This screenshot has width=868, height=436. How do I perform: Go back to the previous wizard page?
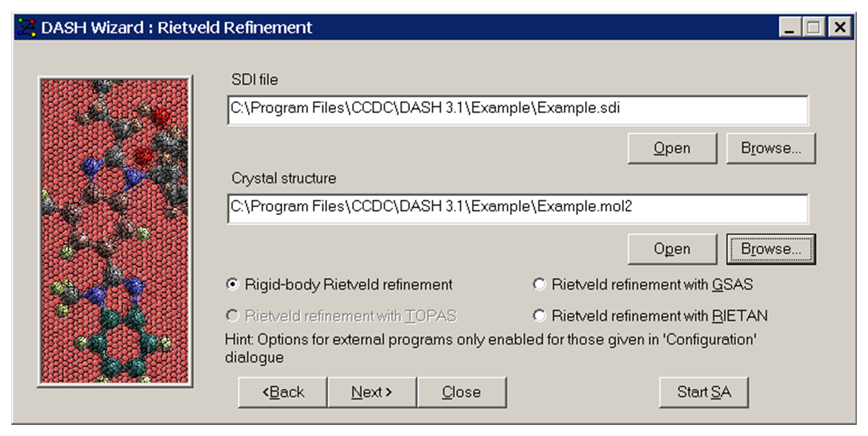pos(283,392)
